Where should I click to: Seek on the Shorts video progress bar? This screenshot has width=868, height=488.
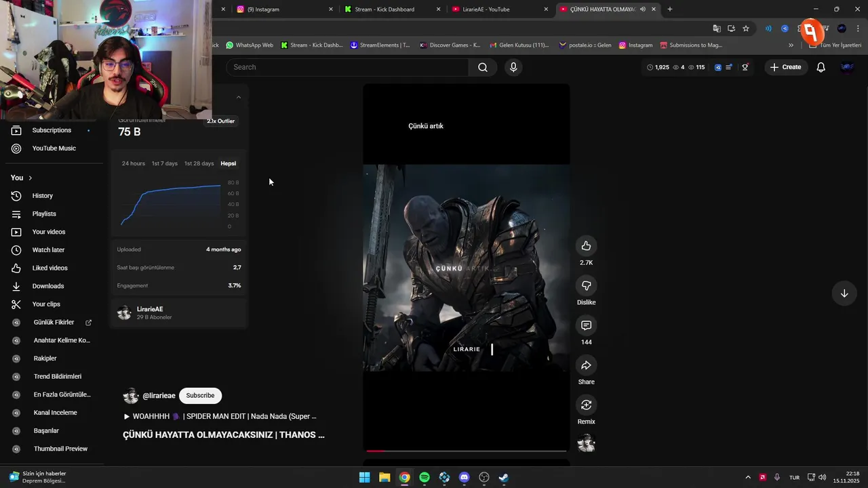pos(466,451)
